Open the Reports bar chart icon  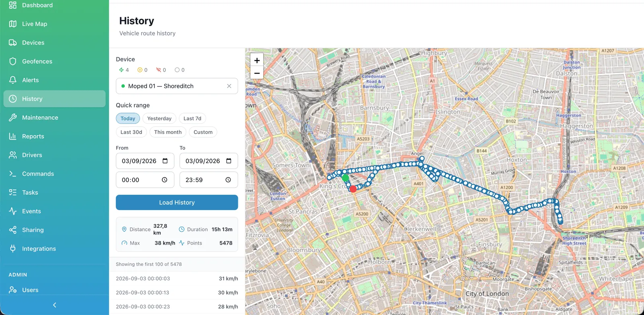[13, 136]
